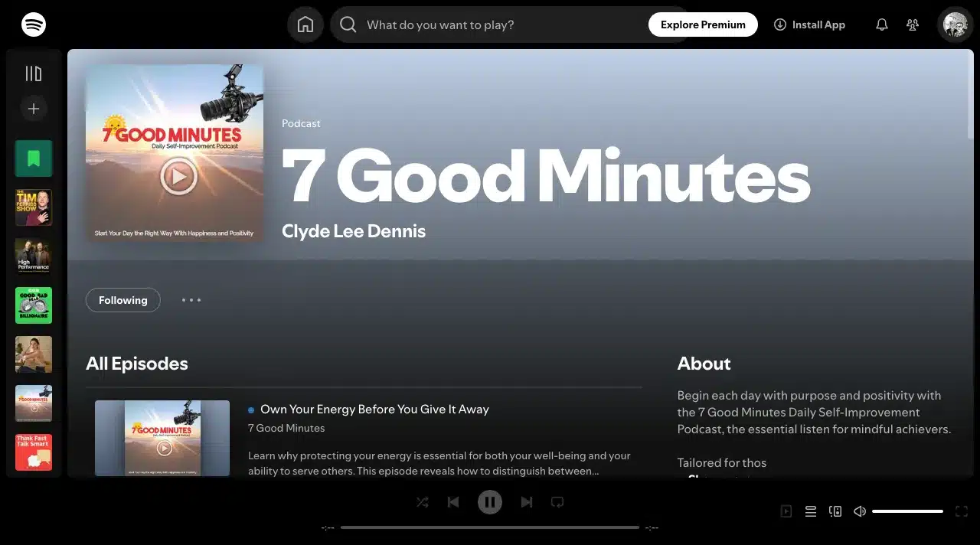Open more options via the three dots

(191, 300)
